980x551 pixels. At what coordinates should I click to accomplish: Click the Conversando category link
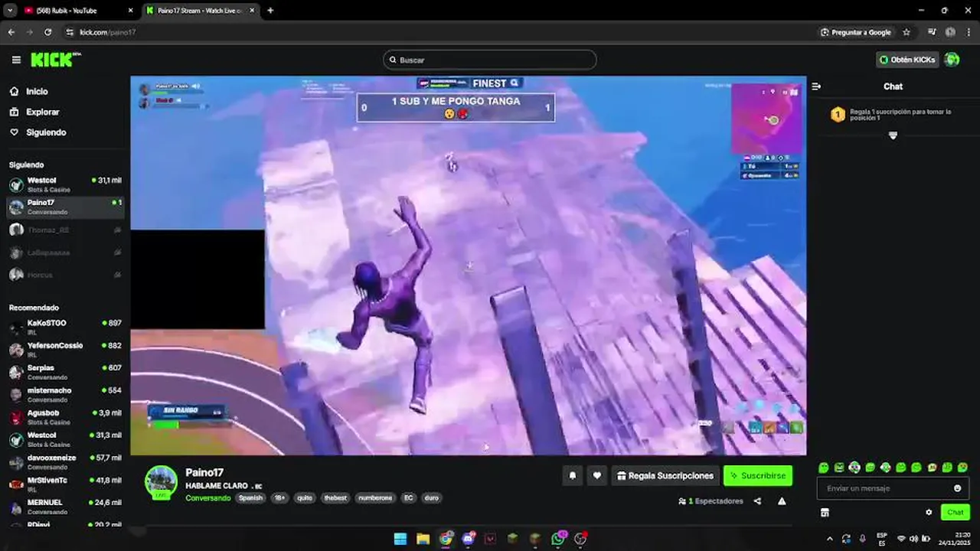pyautogui.click(x=207, y=498)
